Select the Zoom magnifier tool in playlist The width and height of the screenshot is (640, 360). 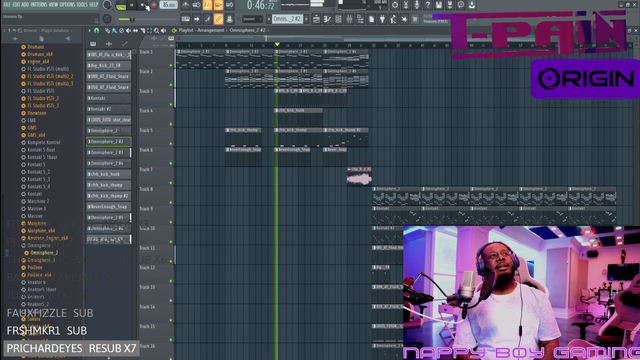coord(156,31)
